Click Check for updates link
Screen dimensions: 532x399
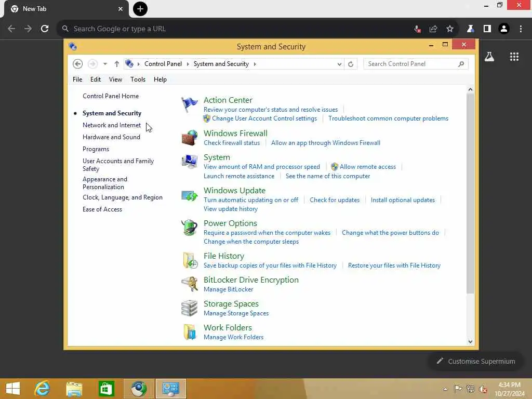335,200
